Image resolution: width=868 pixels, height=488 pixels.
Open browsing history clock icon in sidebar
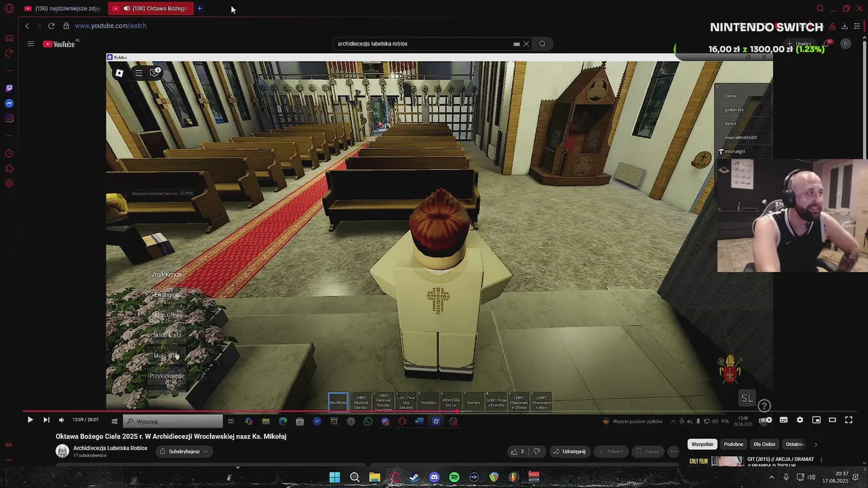click(9, 153)
